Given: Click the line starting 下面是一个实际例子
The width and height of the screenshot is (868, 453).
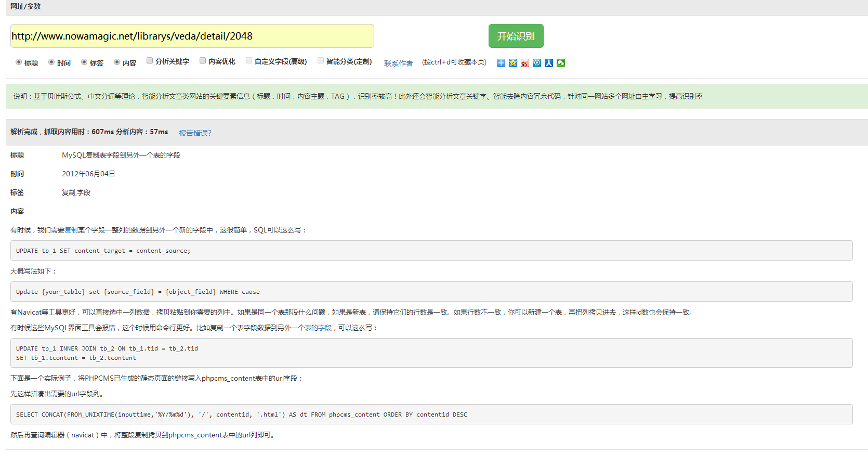Looking at the screenshot, I should tap(156, 378).
